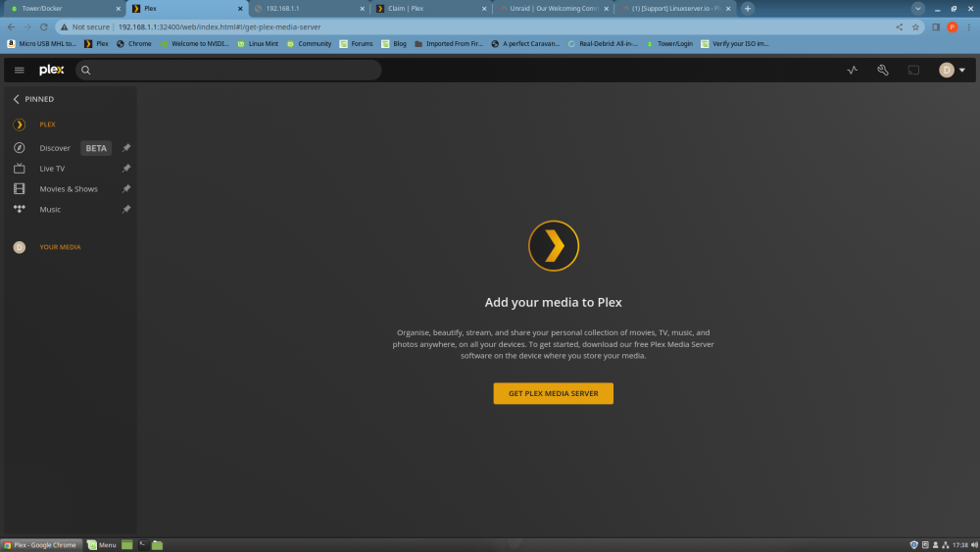The height and width of the screenshot is (552, 980).
Task: Focus the Plex search field
Action: click(228, 70)
